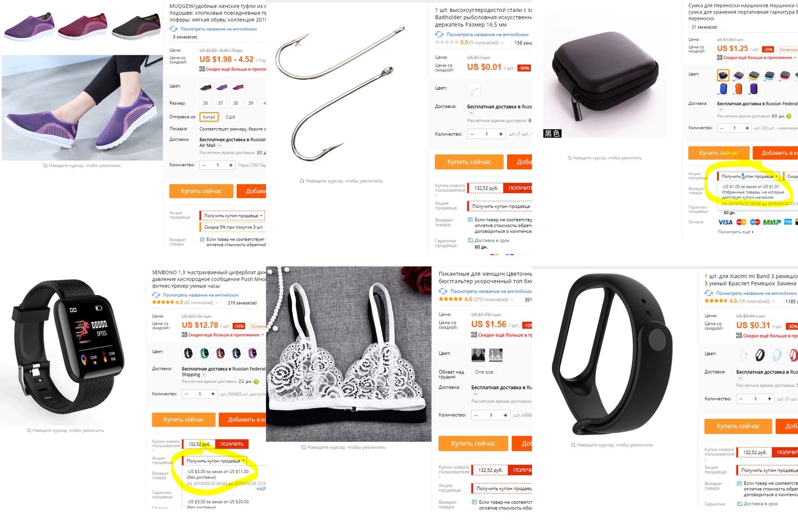
Task: Open rating dropdown next to 370 голоса(ов)
Action: click(x=512, y=299)
